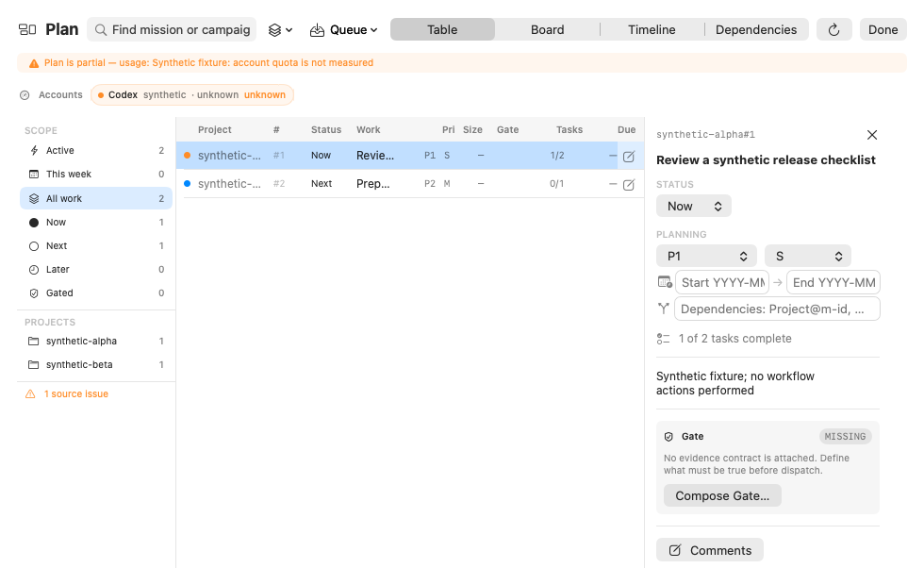Open the synthetic-beta project
This screenshot has height=585, width=924.
tap(96, 364)
